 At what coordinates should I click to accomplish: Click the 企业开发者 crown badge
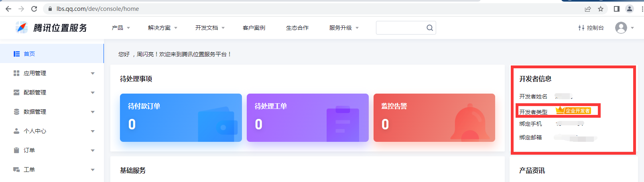[573, 110]
